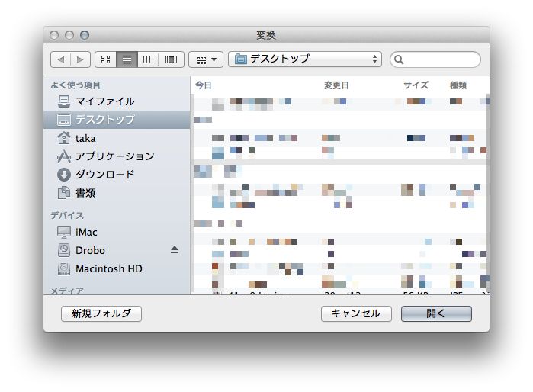Sort by 種類 column header
The height and width of the screenshot is (392, 533).
coord(458,85)
